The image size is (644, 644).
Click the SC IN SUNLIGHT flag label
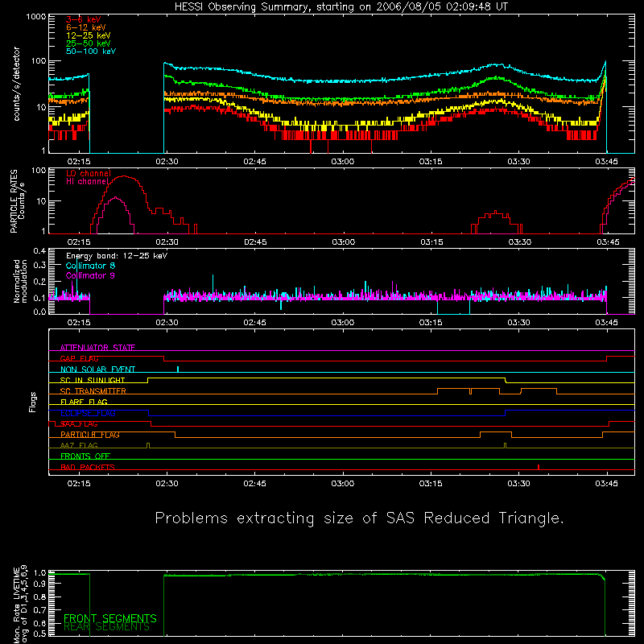coord(93,380)
